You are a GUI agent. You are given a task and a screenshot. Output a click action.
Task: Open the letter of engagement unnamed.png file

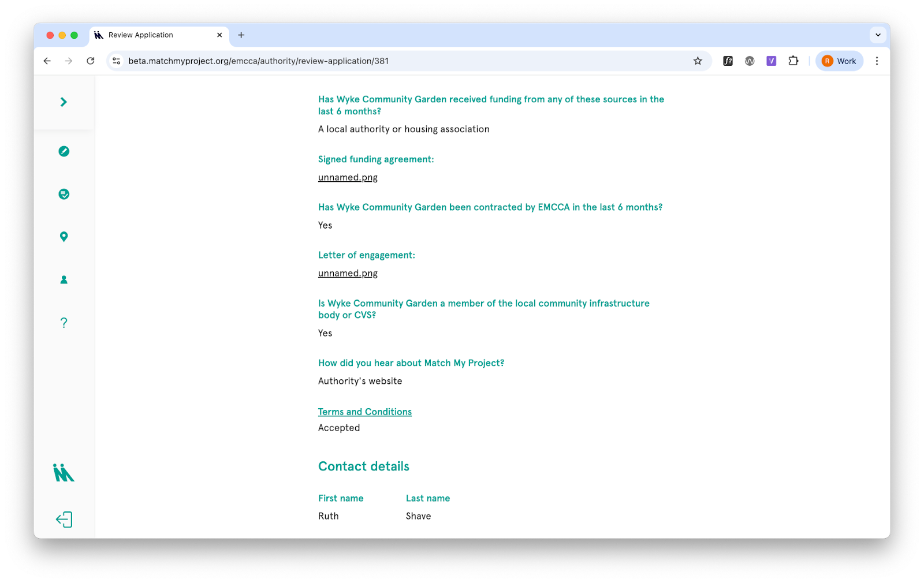click(348, 274)
